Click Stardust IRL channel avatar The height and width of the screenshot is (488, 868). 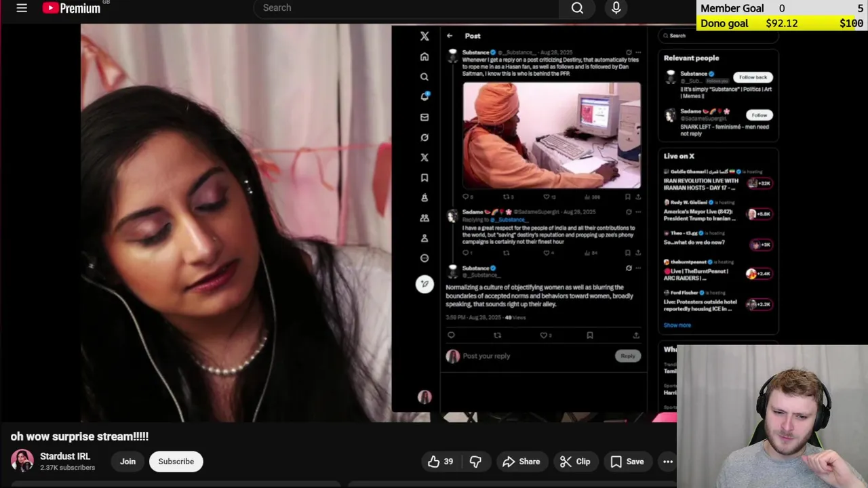click(x=22, y=461)
